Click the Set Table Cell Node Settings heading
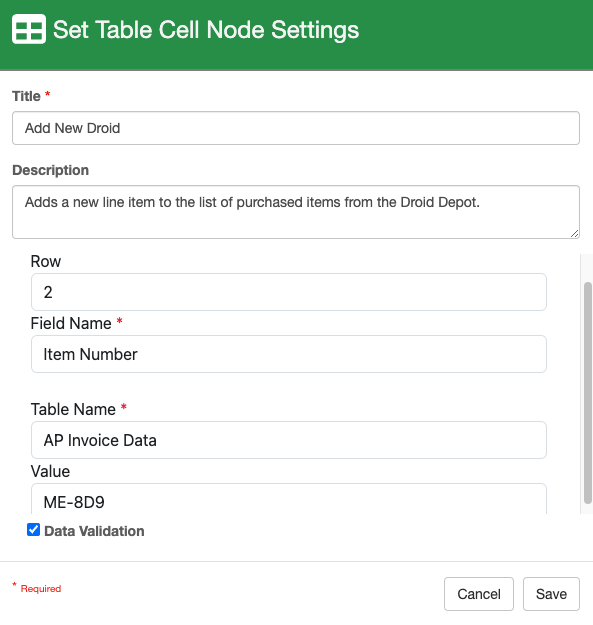 [206, 30]
